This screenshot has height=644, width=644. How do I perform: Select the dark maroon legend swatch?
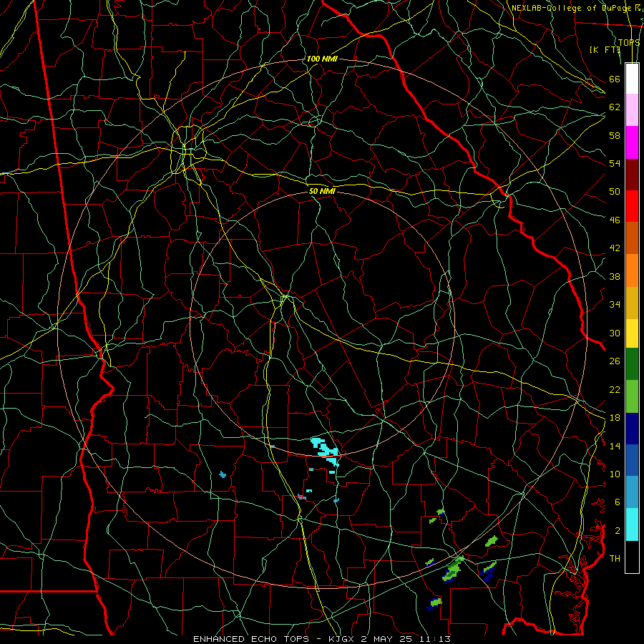(x=632, y=174)
